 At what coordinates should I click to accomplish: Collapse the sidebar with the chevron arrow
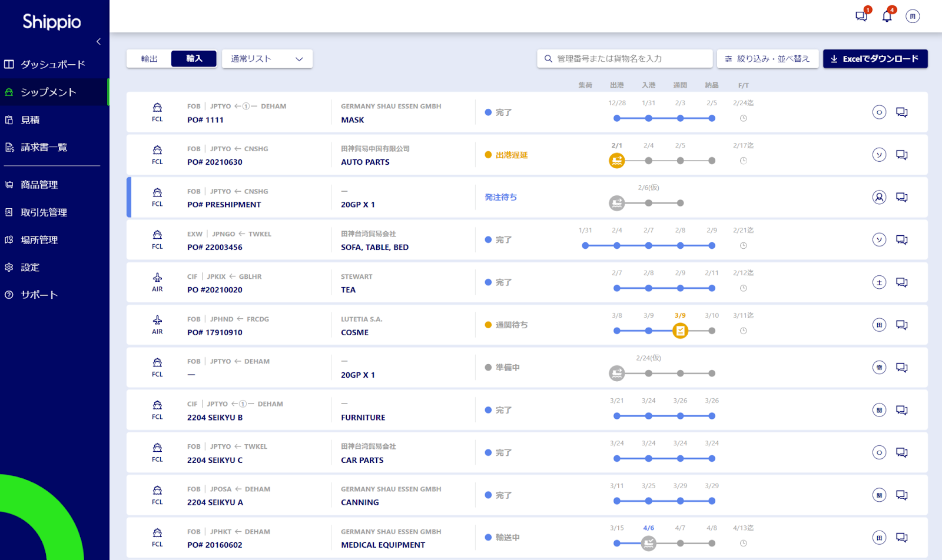click(98, 42)
